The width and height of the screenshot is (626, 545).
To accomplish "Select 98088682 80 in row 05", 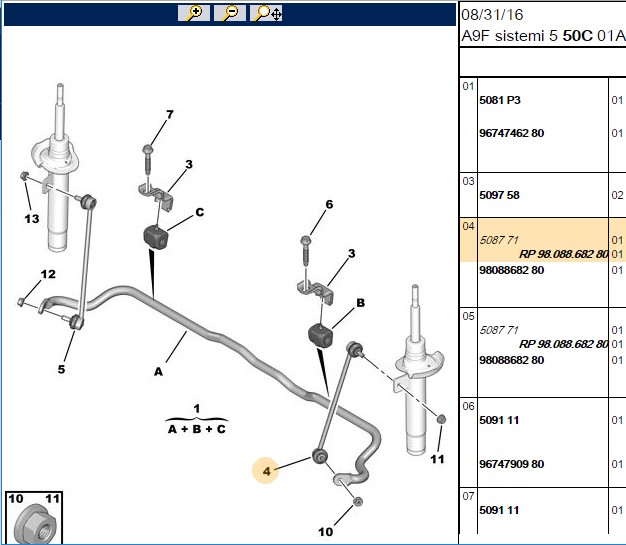I will (x=511, y=360).
